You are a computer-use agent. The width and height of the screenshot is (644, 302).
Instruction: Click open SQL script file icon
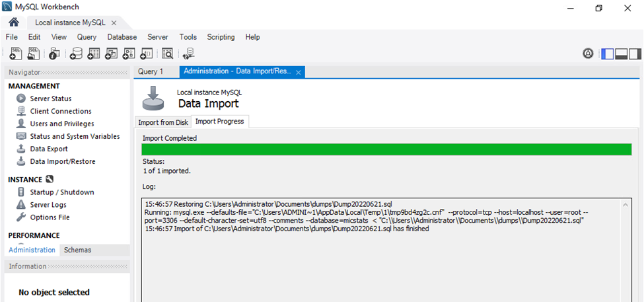(x=33, y=54)
